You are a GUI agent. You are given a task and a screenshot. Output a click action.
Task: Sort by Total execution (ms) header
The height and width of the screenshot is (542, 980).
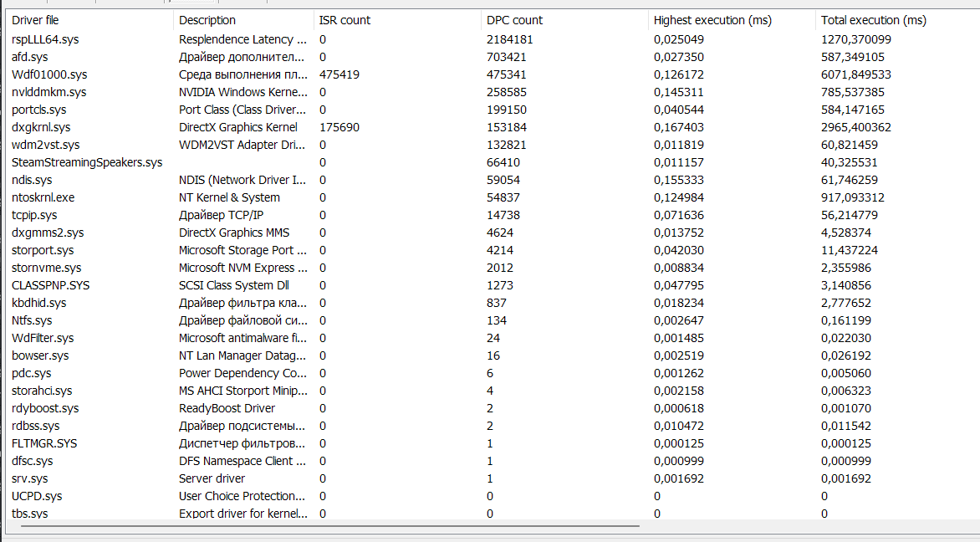897,20
